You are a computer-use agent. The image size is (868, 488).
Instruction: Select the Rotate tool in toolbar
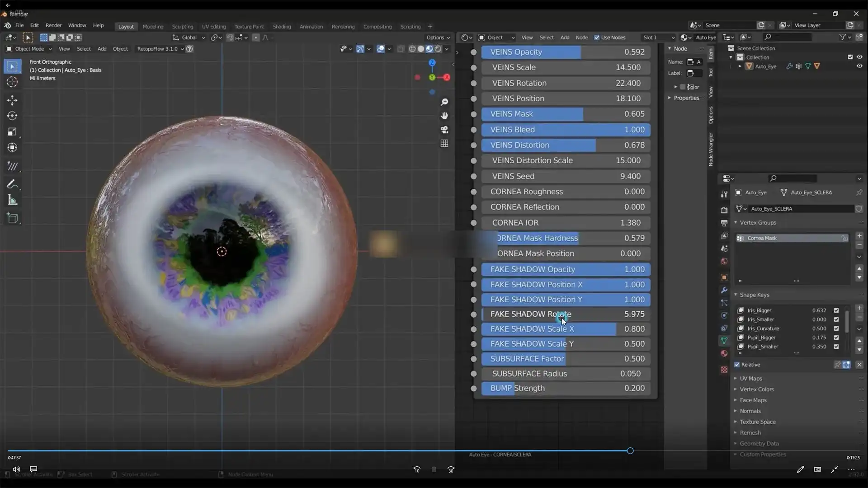pos(12,116)
